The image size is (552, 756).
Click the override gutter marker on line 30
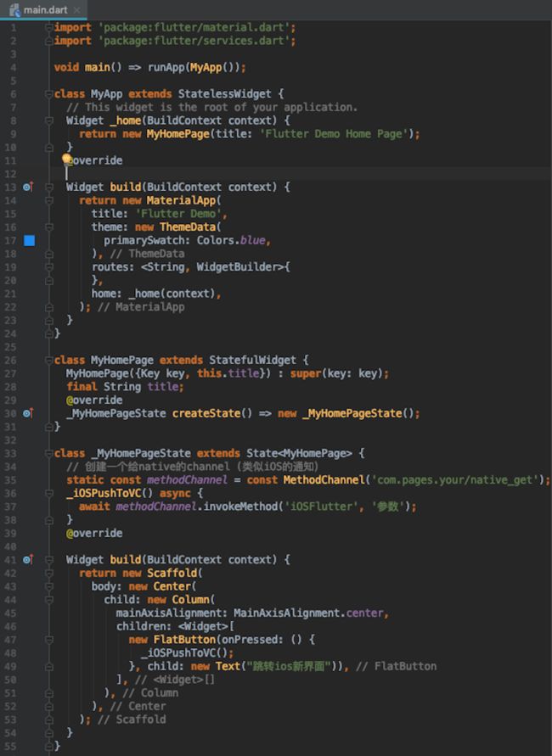point(28,413)
